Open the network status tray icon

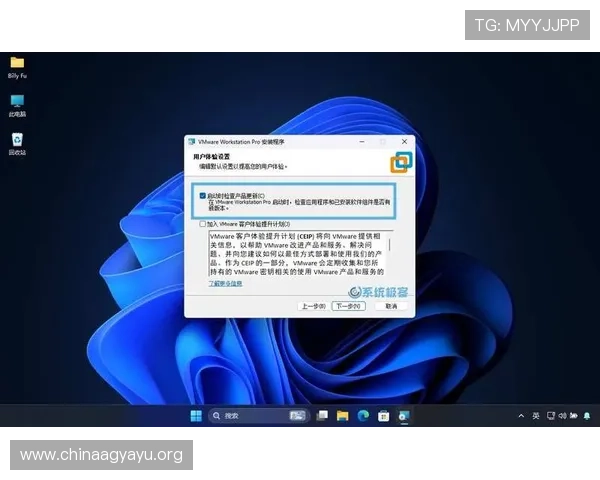click(x=551, y=416)
